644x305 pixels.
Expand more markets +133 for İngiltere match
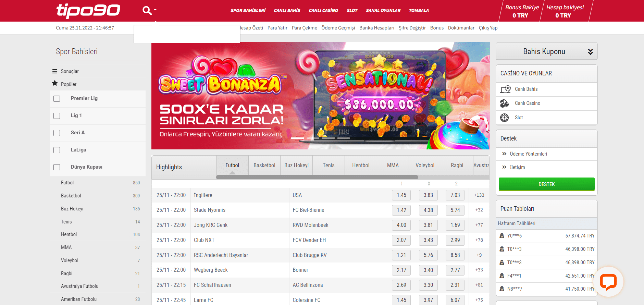(x=479, y=195)
